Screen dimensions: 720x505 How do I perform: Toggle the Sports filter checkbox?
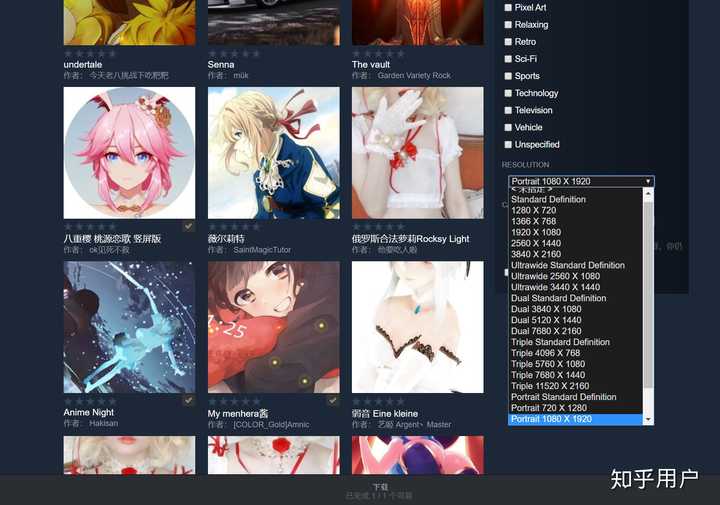point(508,76)
